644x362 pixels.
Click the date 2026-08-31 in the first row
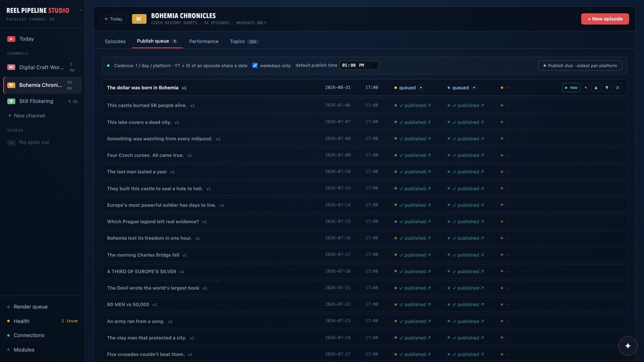pos(338,88)
